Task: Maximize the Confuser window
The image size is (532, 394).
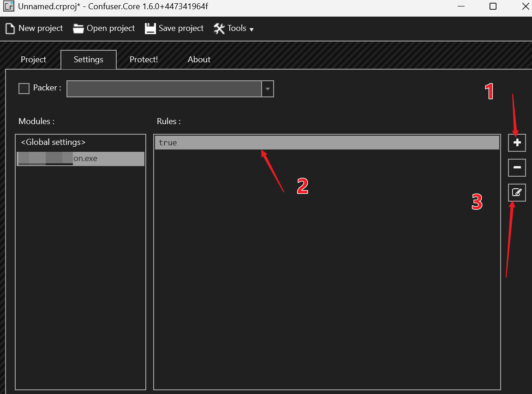Action: coord(493,6)
